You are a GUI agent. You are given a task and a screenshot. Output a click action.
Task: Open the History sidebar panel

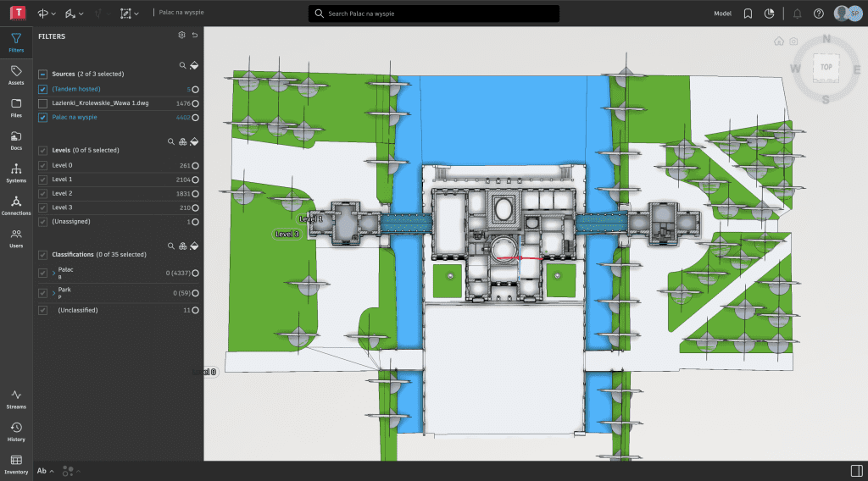[x=16, y=431]
